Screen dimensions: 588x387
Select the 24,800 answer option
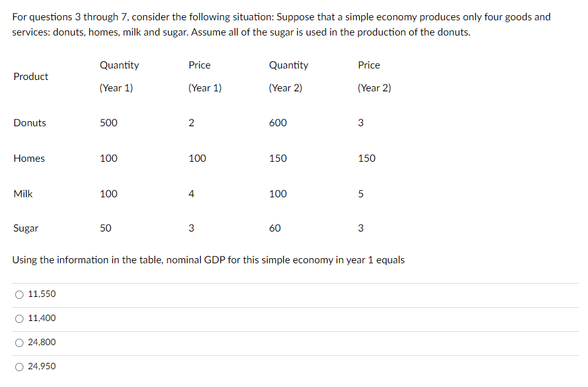19,343
